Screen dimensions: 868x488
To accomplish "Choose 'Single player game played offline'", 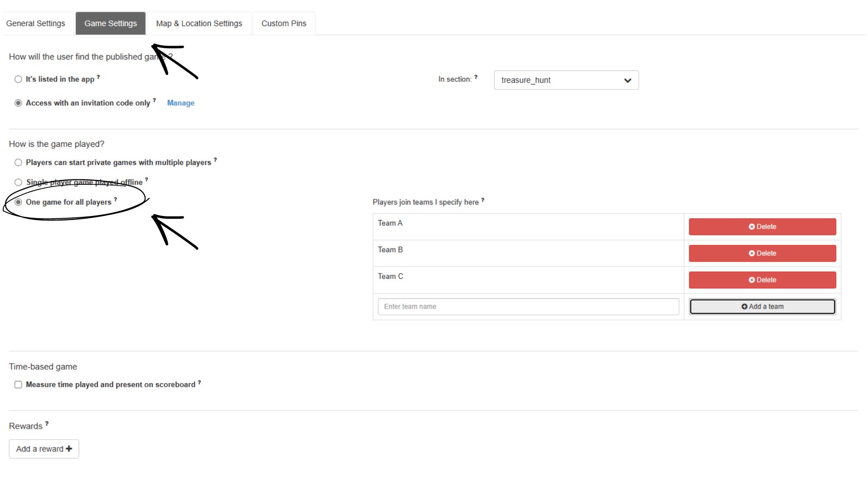I will pos(18,182).
